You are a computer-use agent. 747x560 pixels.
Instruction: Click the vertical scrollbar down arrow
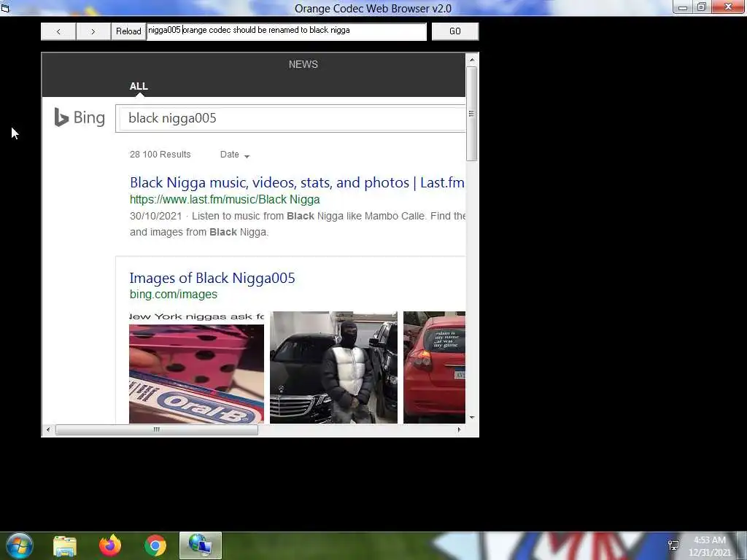(472, 417)
